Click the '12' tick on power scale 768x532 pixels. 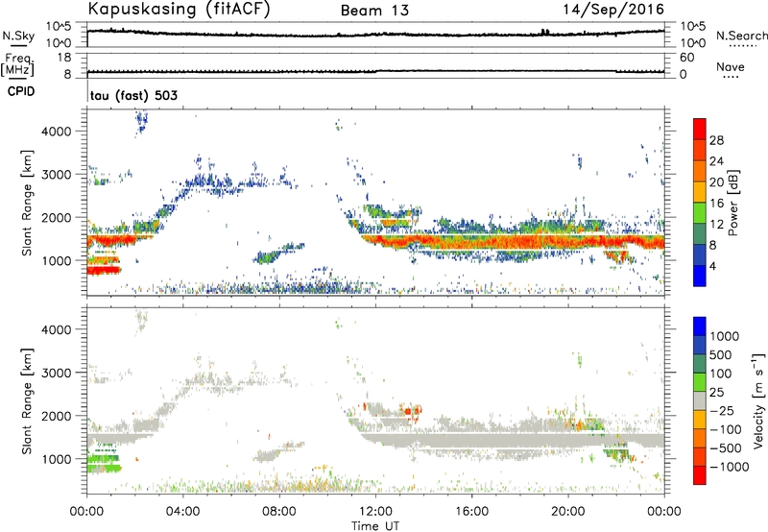point(716,225)
